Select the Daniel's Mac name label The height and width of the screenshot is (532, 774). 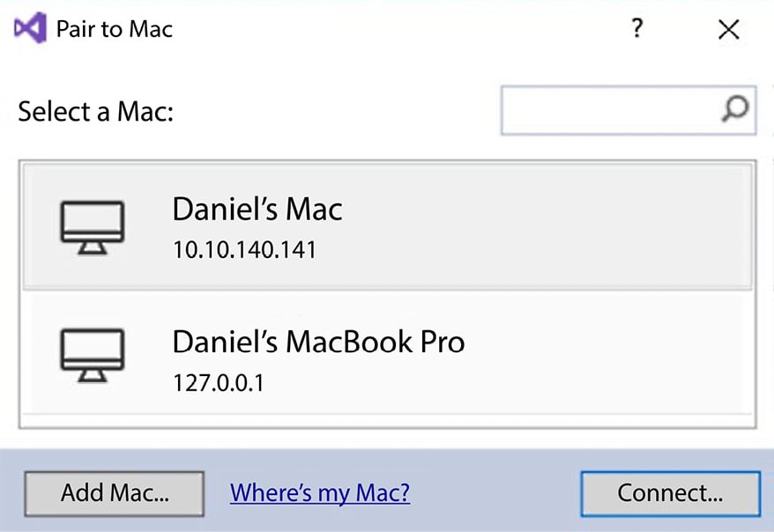point(257,209)
